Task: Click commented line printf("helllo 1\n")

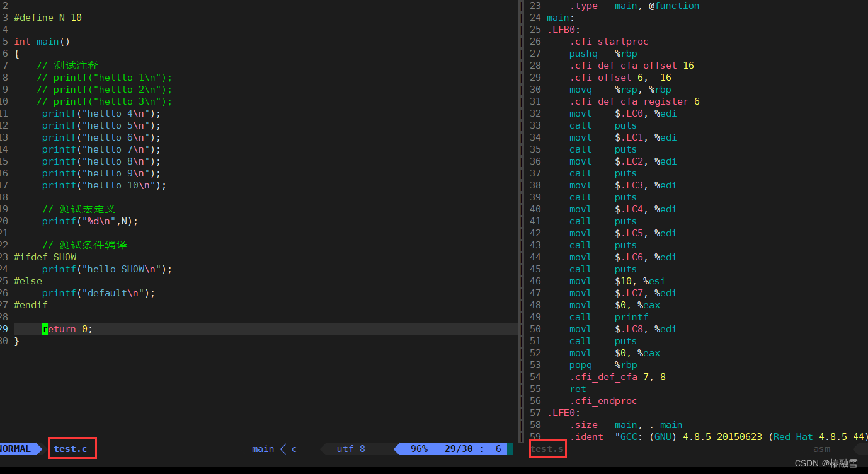Action: click(x=104, y=78)
